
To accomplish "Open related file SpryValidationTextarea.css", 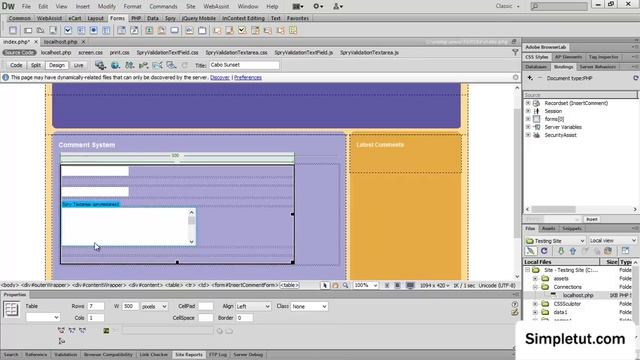I will tap(236, 53).
